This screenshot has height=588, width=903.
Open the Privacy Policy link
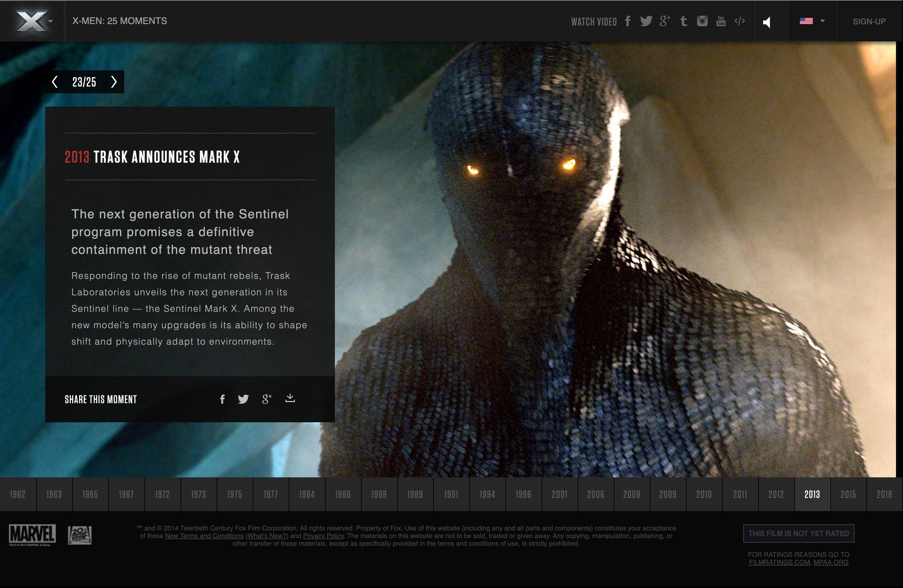click(323, 536)
